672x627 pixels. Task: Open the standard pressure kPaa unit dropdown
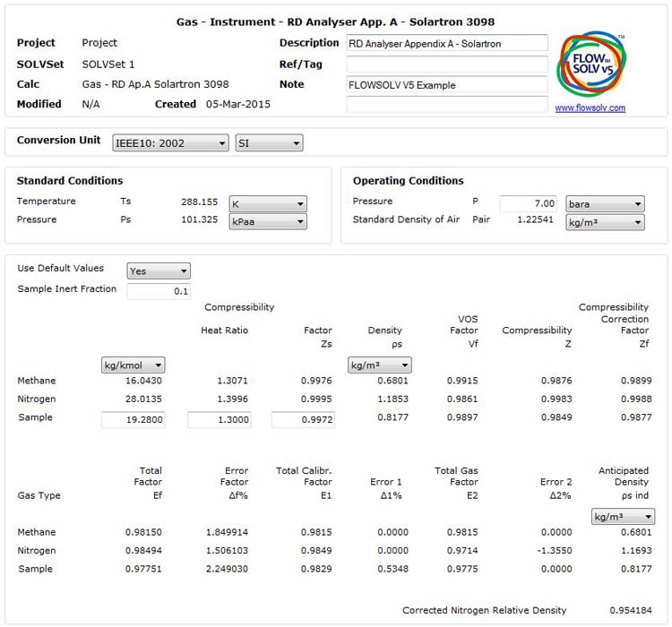[x=268, y=221]
